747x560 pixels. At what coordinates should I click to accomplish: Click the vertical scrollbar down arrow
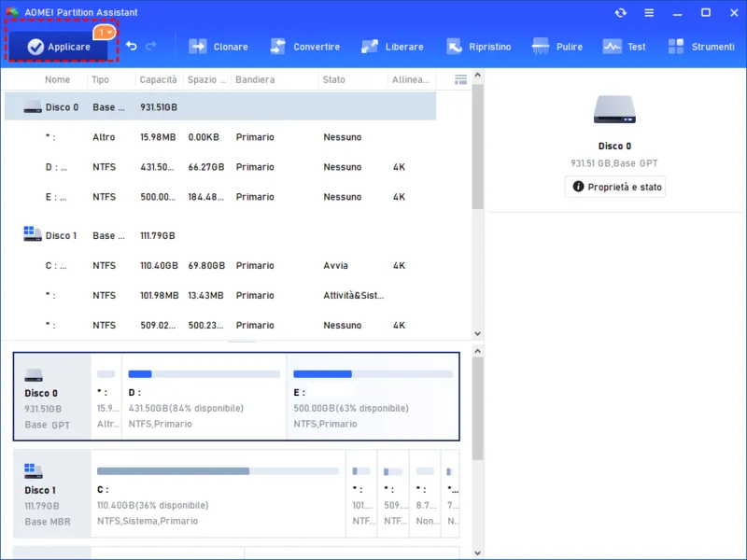coord(478,333)
